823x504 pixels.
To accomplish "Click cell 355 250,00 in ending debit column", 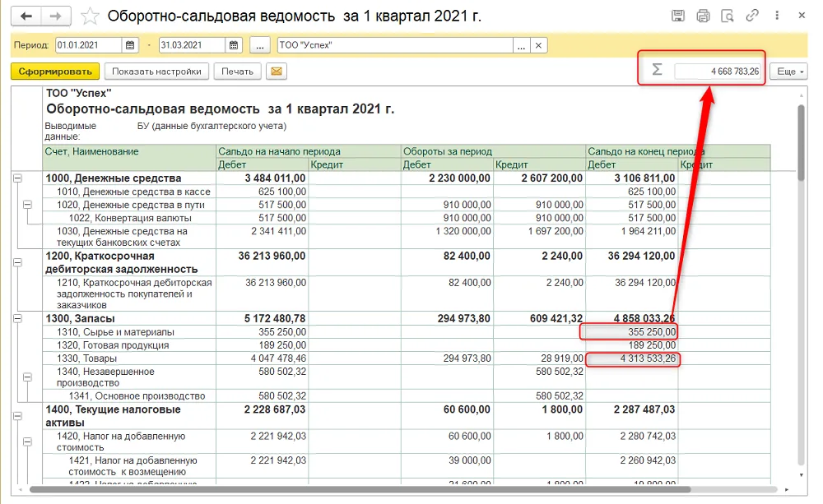I will pyautogui.click(x=631, y=332).
